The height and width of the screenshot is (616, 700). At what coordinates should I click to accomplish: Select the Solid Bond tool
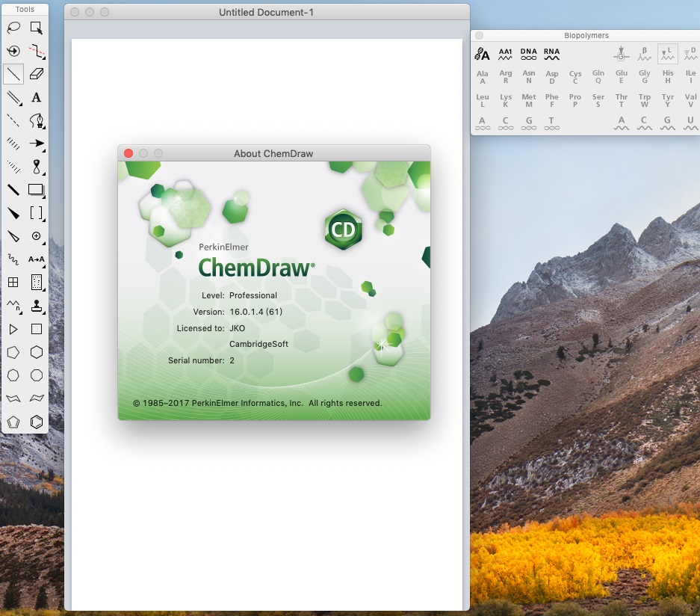[x=13, y=75]
